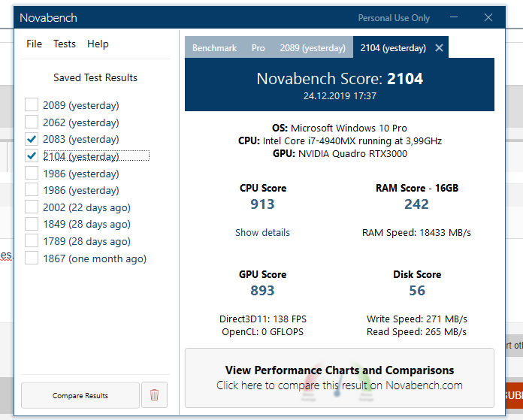Image resolution: width=523 pixels, height=420 pixels.
Task: Check the 1789 (28 days ago) box
Action: 32,241
